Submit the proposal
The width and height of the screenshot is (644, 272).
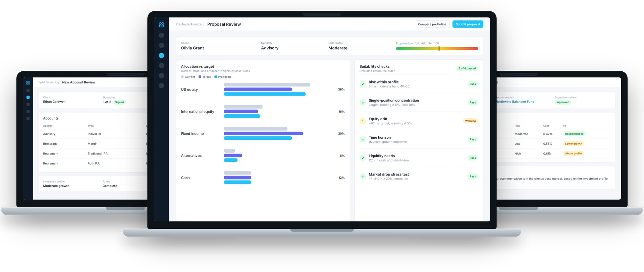click(468, 24)
